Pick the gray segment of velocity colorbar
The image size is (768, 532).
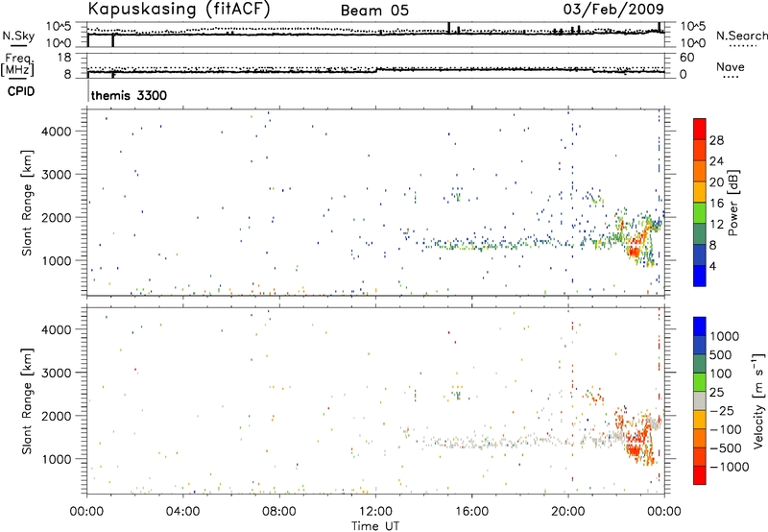pyautogui.click(x=700, y=400)
